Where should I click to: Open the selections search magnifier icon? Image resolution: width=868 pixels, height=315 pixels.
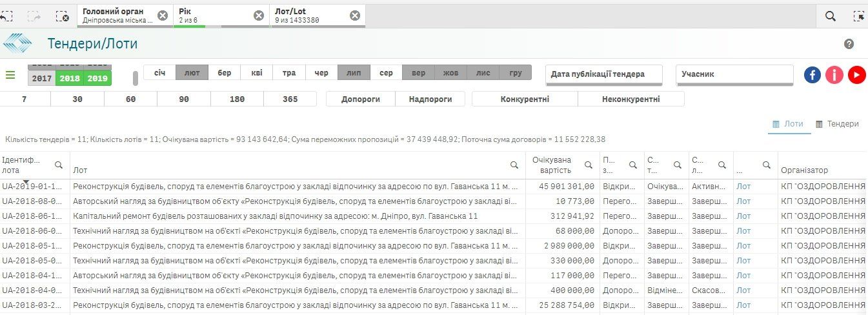tap(831, 16)
